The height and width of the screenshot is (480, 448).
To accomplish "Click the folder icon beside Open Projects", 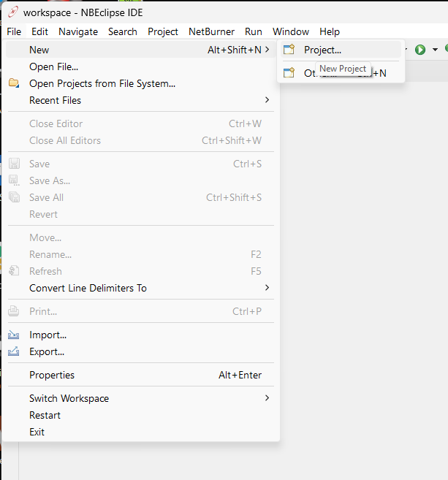I will coord(14,83).
